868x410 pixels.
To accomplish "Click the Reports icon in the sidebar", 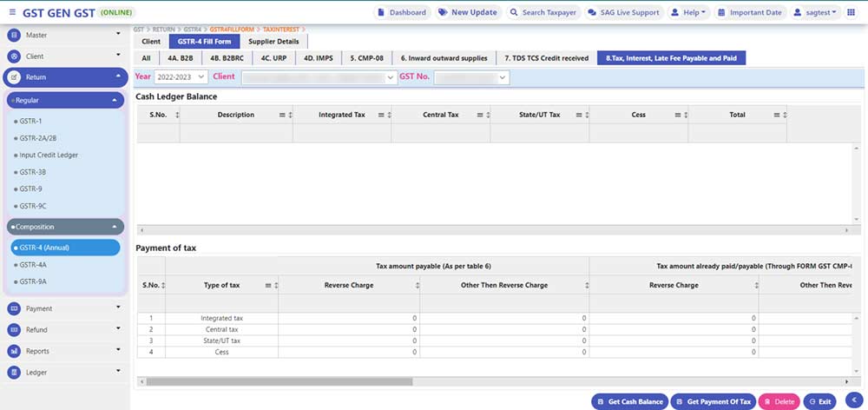I will pyautogui.click(x=15, y=351).
